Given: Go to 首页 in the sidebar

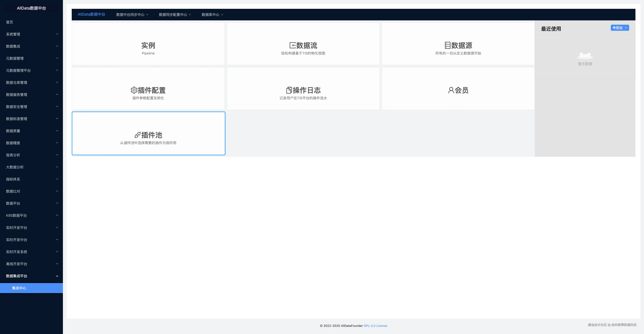Looking at the screenshot, I should click(x=9, y=22).
